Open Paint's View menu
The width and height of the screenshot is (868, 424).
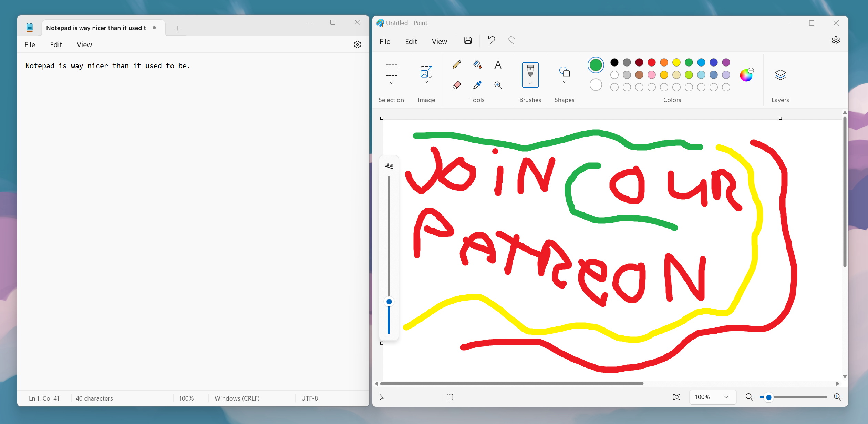[439, 41]
